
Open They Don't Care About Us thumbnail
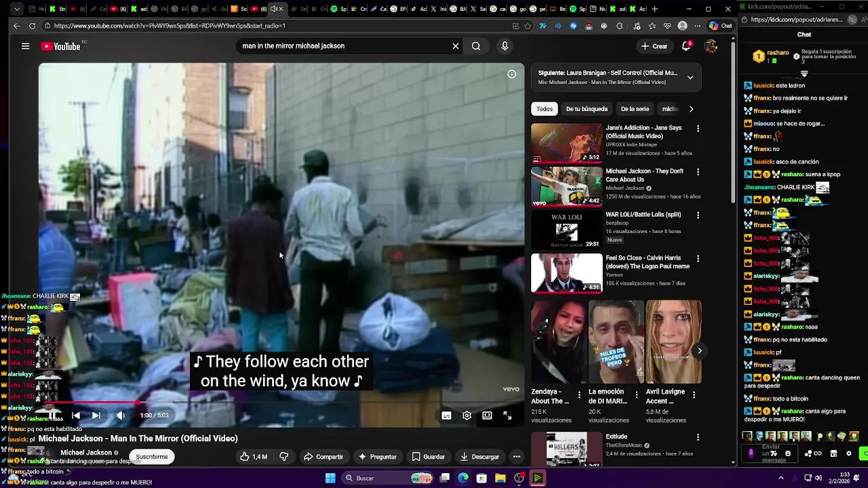(567, 186)
